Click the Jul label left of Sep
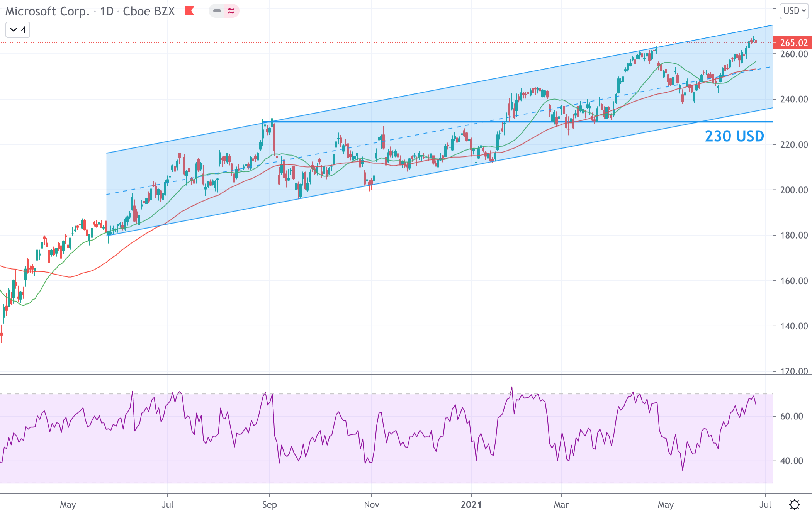The width and height of the screenshot is (812, 512). pos(168,505)
